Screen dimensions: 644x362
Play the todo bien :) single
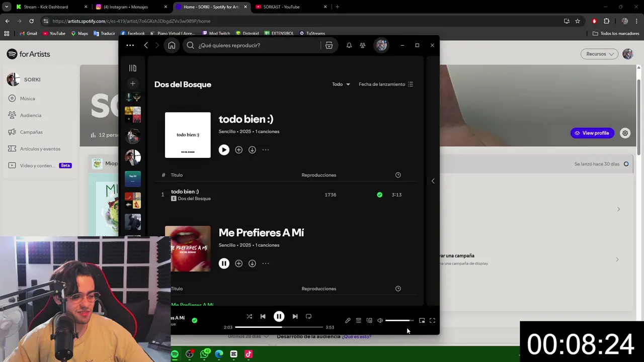(224, 150)
